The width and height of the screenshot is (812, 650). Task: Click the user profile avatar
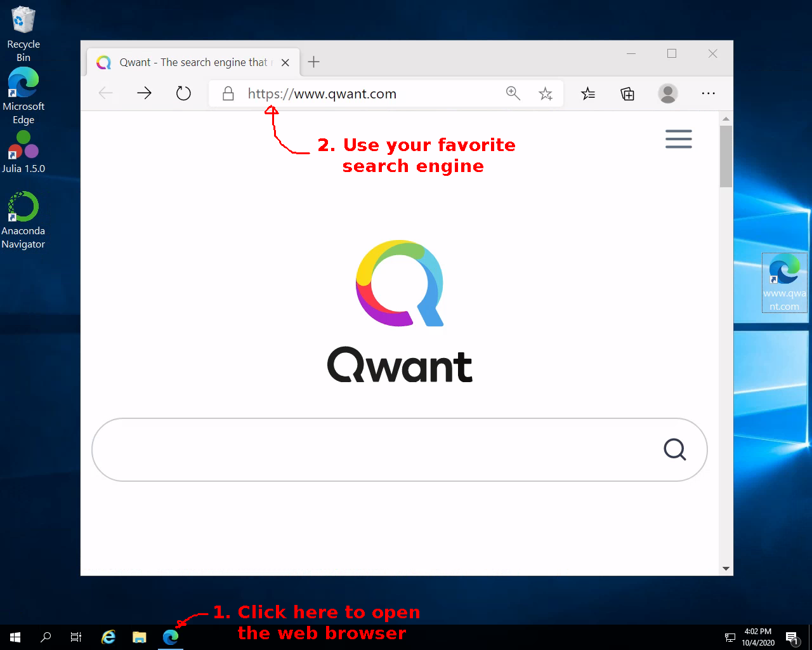(667, 93)
